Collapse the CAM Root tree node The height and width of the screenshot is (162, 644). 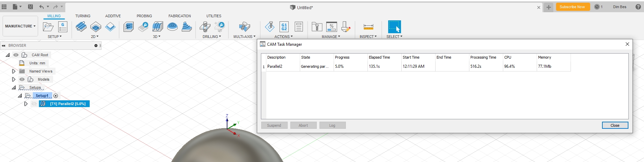point(8,55)
